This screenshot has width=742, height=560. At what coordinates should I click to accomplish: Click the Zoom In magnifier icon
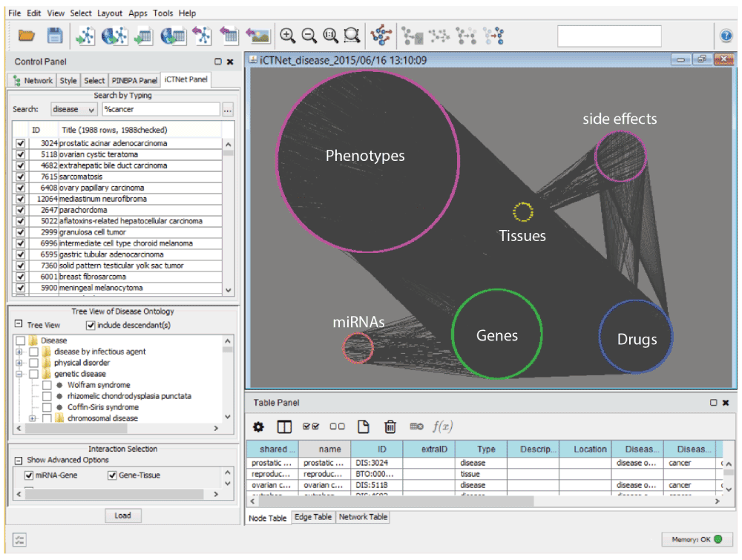[x=287, y=35]
